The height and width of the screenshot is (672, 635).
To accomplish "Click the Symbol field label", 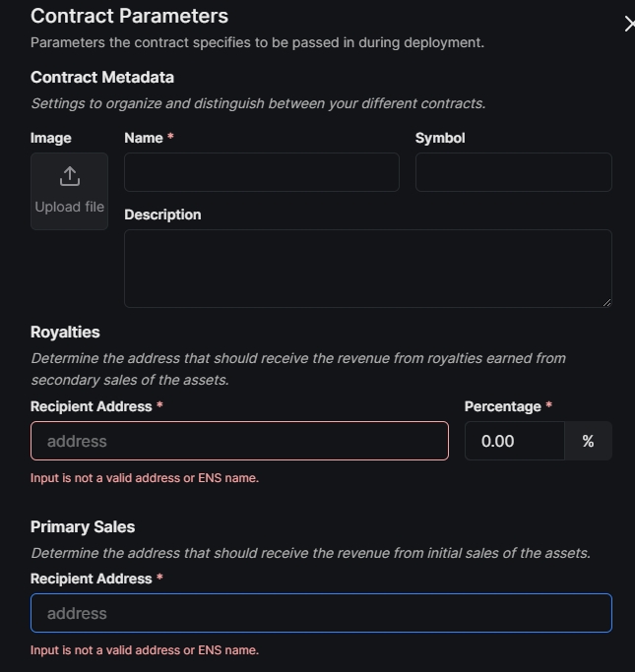I will tap(440, 138).
